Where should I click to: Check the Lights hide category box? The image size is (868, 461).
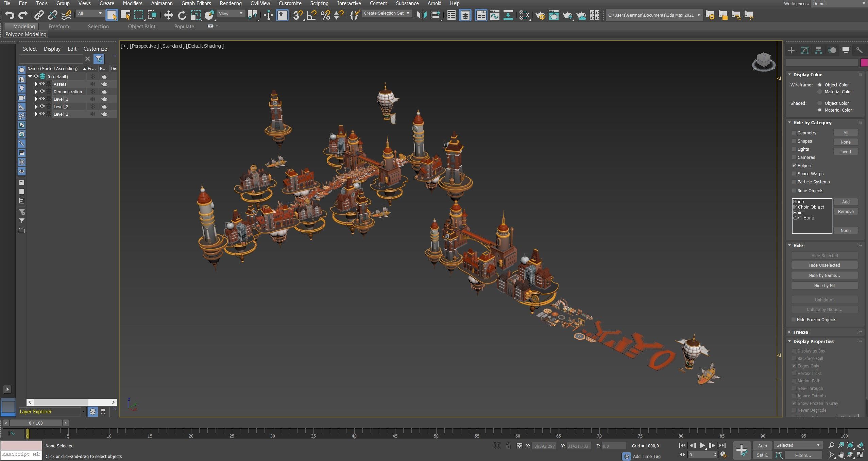click(794, 149)
